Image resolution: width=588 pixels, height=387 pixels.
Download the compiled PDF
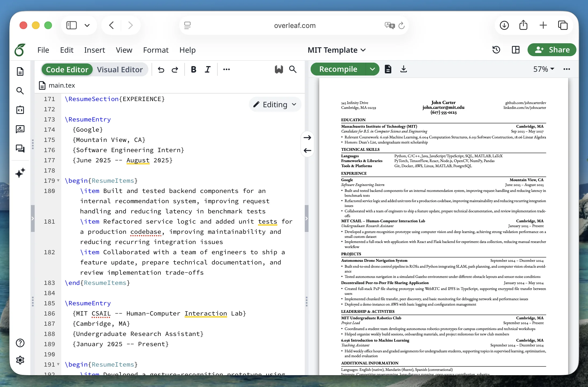pyautogui.click(x=404, y=69)
